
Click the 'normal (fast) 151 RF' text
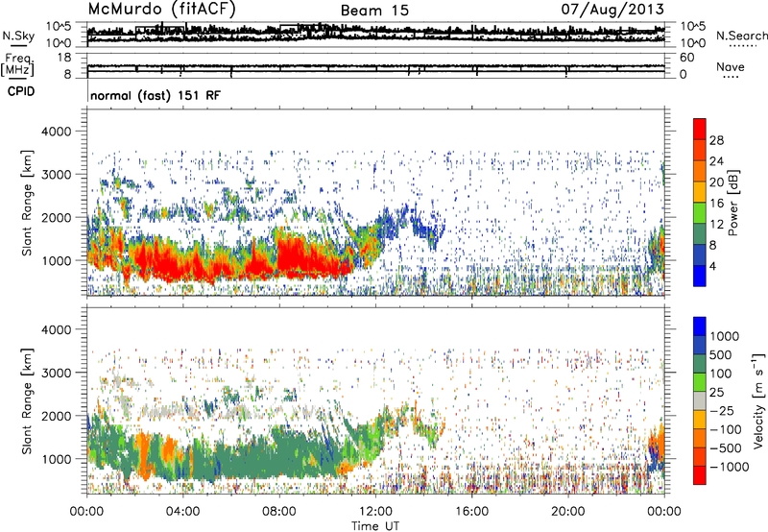click(156, 95)
